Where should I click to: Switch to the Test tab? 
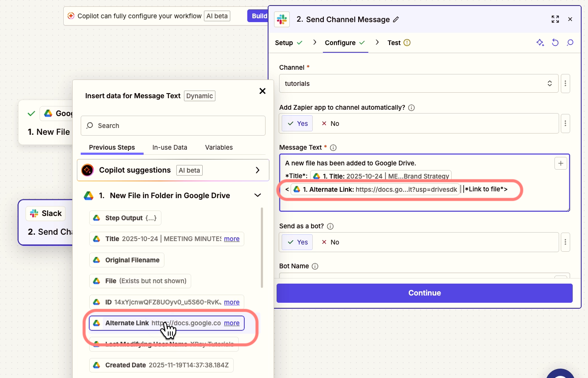[x=399, y=43]
